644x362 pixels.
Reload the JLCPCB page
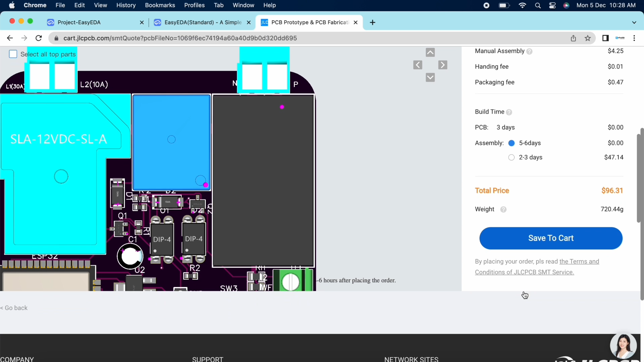click(x=39, y=38)
